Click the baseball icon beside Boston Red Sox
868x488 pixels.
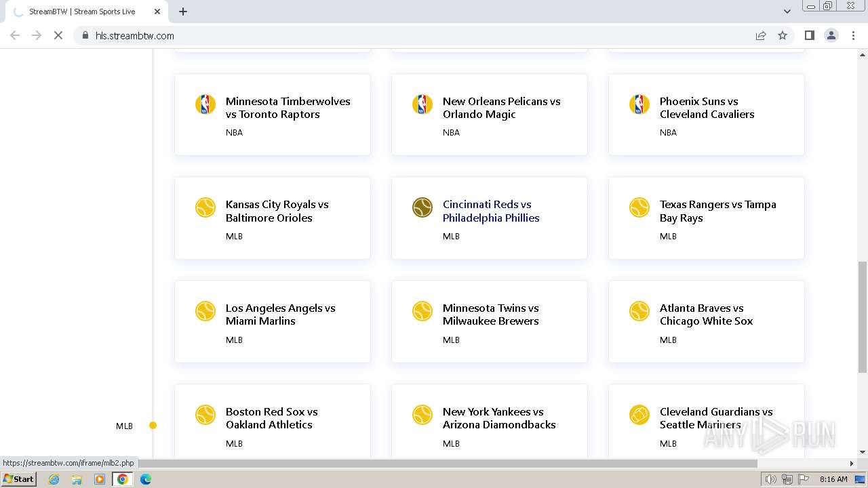(x=205, y=415)
